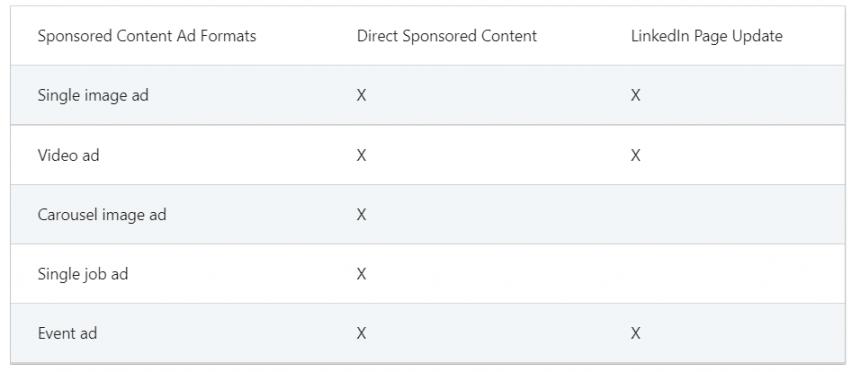Viewport: 851px width, 372px height.
Task: Select the Carousel image ad row label
Action: [x=102, y=215]
